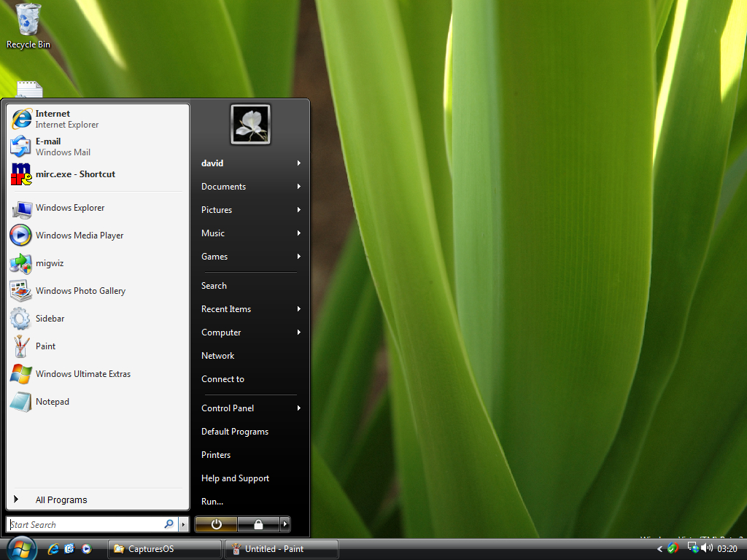This screenshot has width=747, height=560.
Task: Launch Notepad from the Start menu
Action: tap(98, 402)
